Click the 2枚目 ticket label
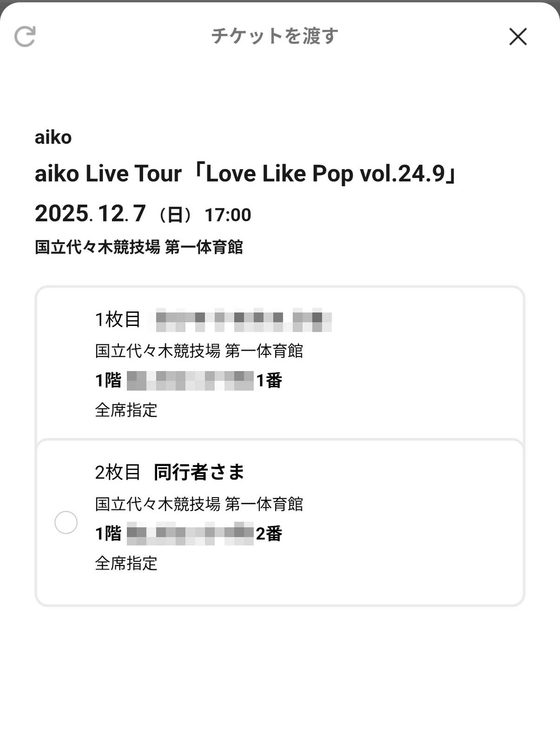Viewport: 560px width, 744px height. point(118,472)
